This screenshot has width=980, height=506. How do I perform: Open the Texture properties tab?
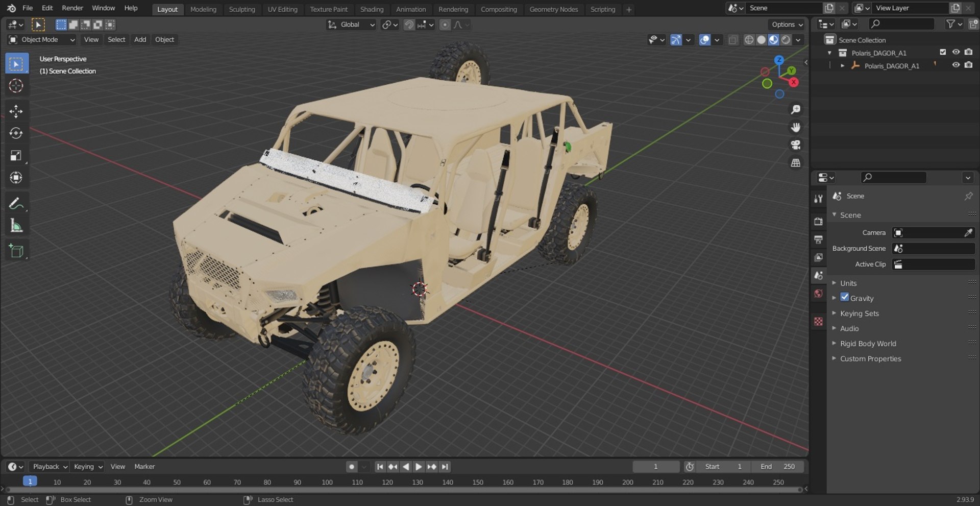click(x=819, y=321)
